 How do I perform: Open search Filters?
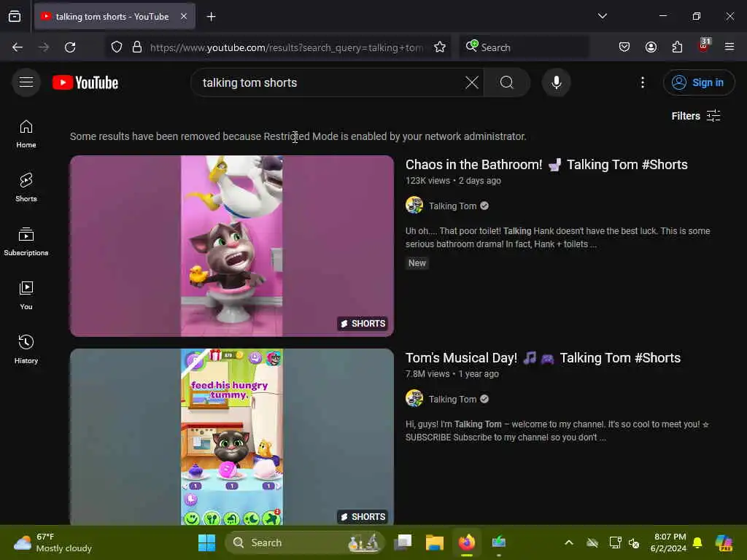coord(695,116)
